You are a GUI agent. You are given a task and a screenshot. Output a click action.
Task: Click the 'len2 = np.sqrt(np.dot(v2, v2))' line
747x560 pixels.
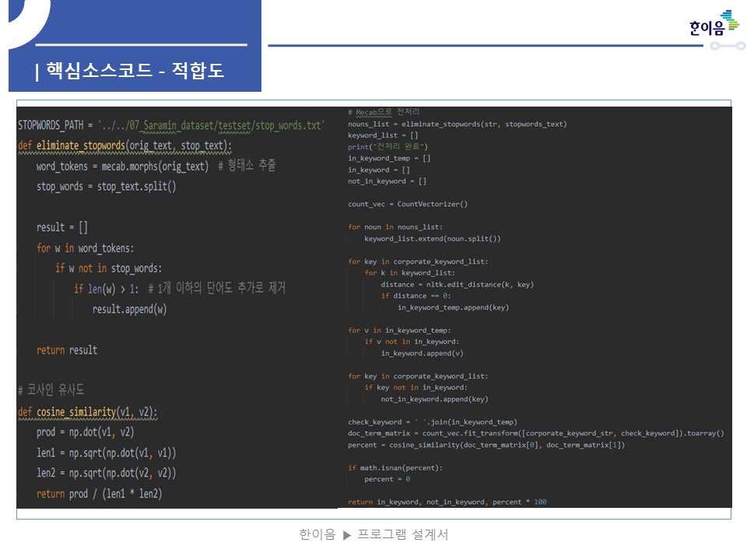click(107, 473)
